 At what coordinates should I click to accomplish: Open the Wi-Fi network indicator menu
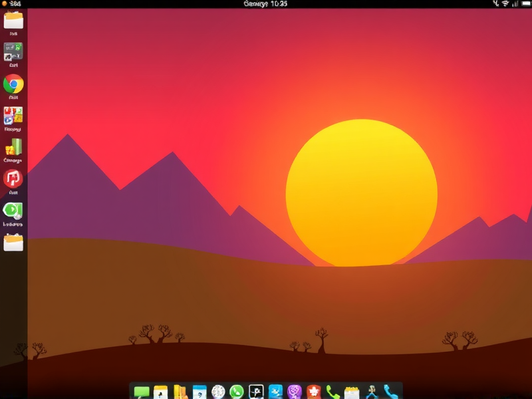(507, 5)
